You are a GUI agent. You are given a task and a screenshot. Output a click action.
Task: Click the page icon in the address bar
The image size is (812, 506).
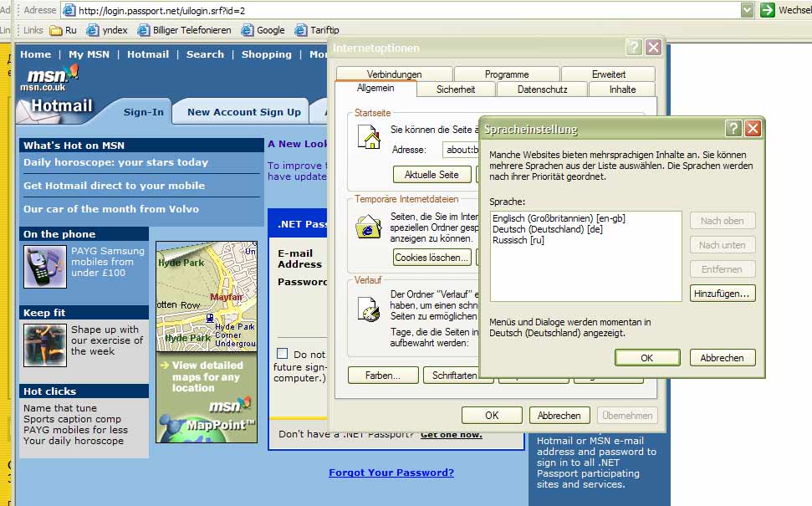[69, 10]
